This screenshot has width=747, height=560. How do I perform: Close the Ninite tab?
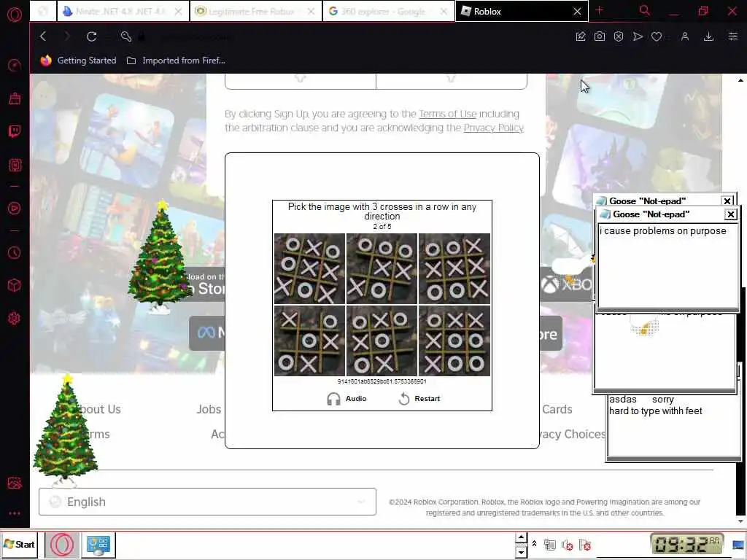point(178,12)
